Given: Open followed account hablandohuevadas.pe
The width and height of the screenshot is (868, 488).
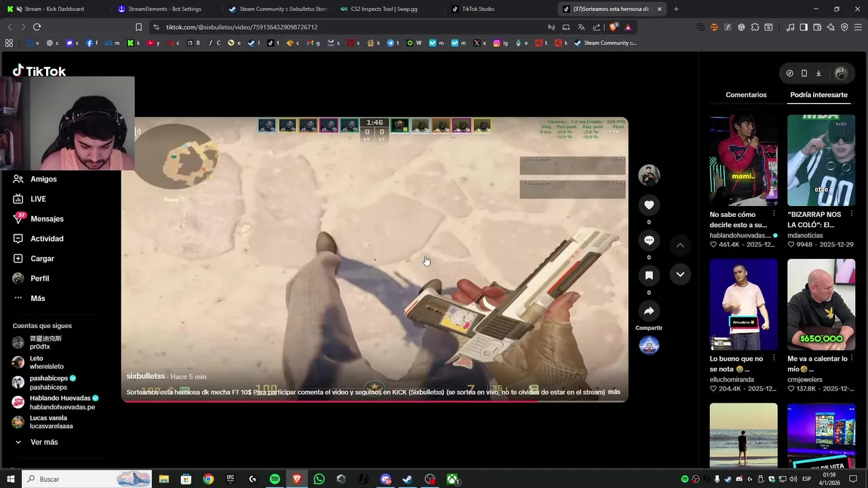Looking at the screenshot, I should 56,403.
